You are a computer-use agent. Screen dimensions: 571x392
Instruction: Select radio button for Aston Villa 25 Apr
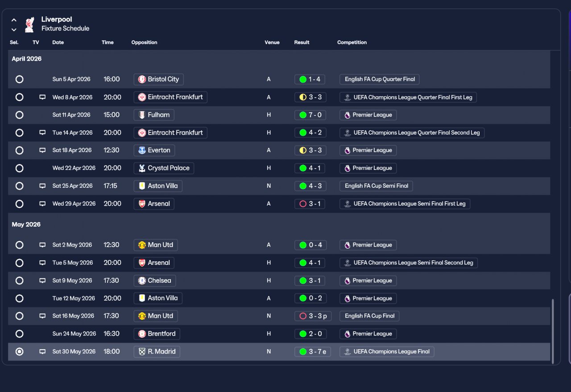pyautogui.click(x=19, y=186)
